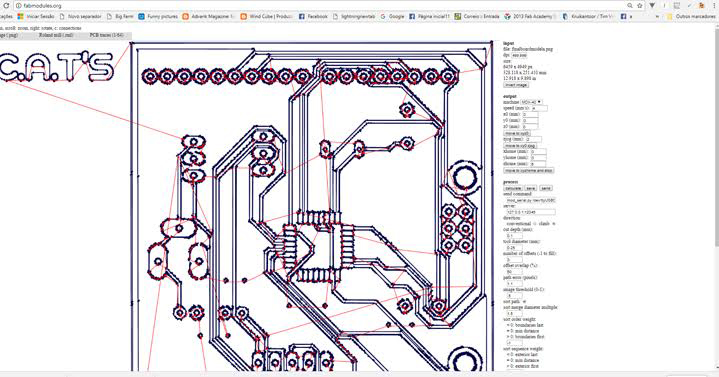Click the 'move to xyz0' button
The width and height of the screenshot is (719, 377).
pyautogui.click(x=517, y=133)
